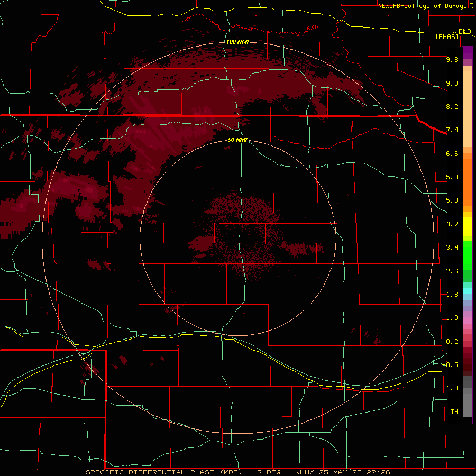Viewport: 476px width, 476px height.
Task: Click the -1.3 scale value
Action: (x=451, y=388)
